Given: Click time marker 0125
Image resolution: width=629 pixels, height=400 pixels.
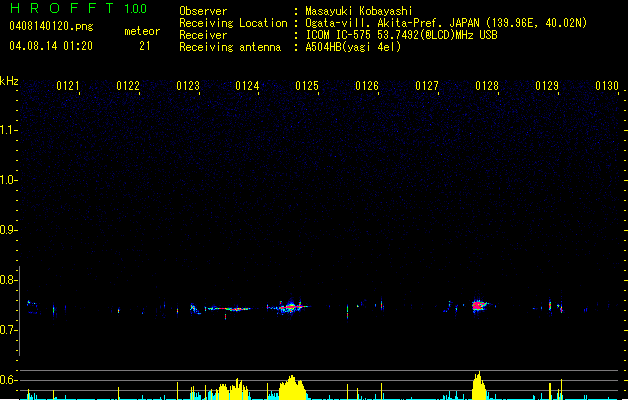Looking at the screenshot, I should click(307, 86).
